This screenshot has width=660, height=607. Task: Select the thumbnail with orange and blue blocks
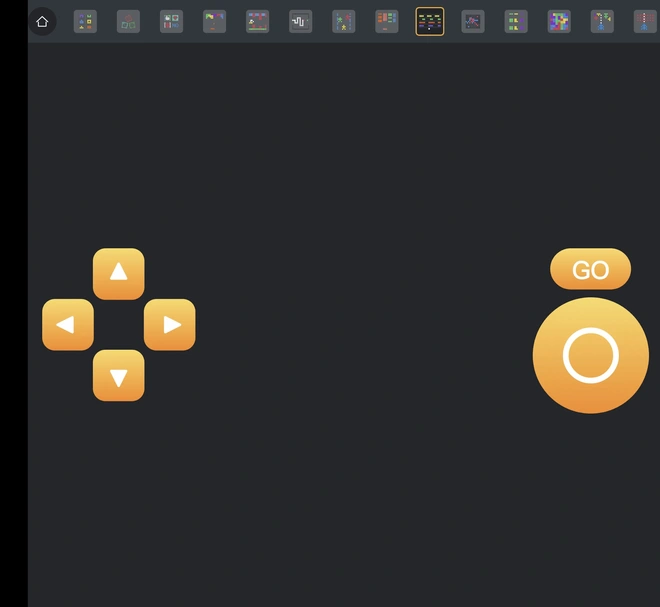pos(386,21)
